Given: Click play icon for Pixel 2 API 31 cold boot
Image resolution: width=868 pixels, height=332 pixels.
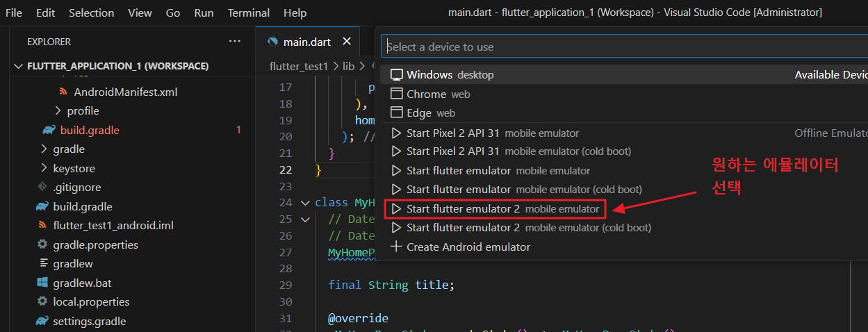Looking at the screenshot, I should (x=396, y=151).
